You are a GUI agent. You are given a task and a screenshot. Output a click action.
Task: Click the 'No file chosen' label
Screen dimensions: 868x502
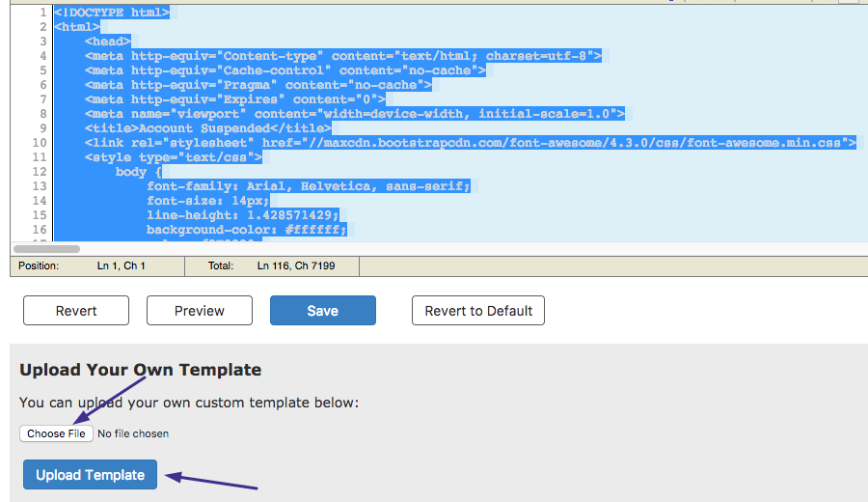pyautogui.click(x=133, y=433)
